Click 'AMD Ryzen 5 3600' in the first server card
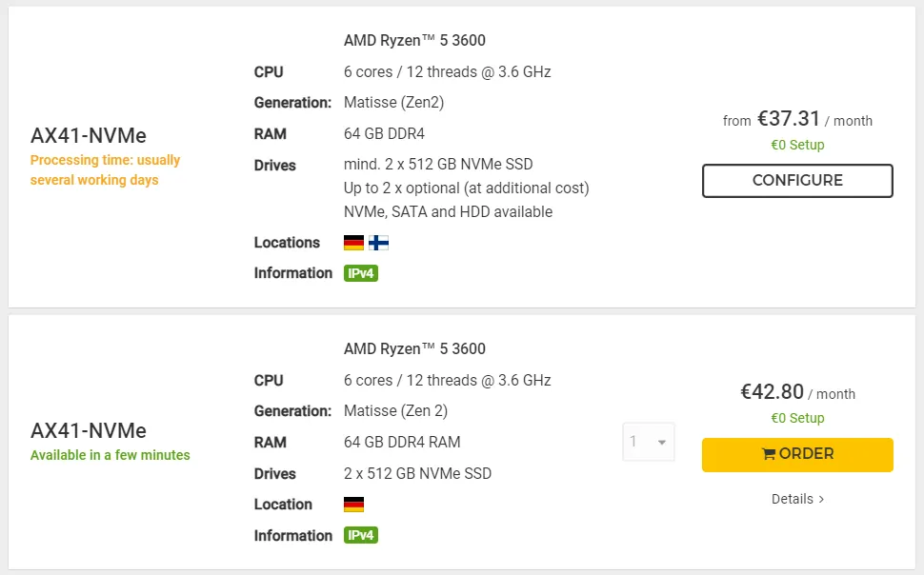Screen dimensions: 924x575 [415, 40]
